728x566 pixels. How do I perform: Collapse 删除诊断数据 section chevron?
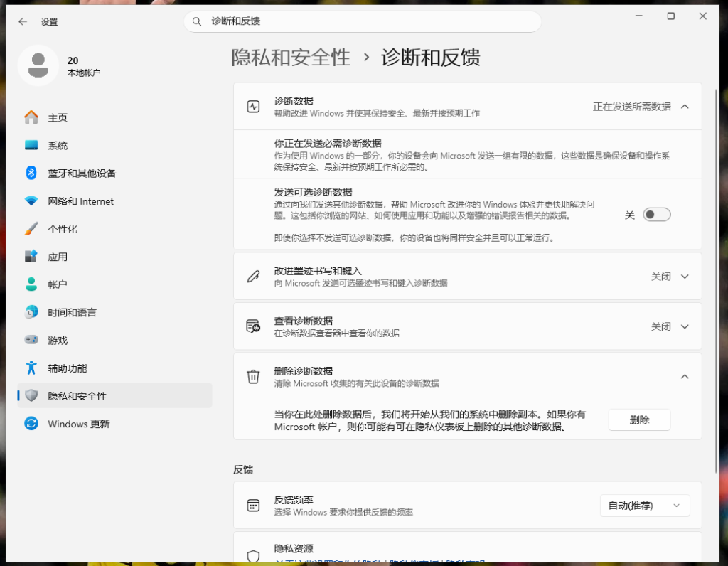click(x=685, y=377)
